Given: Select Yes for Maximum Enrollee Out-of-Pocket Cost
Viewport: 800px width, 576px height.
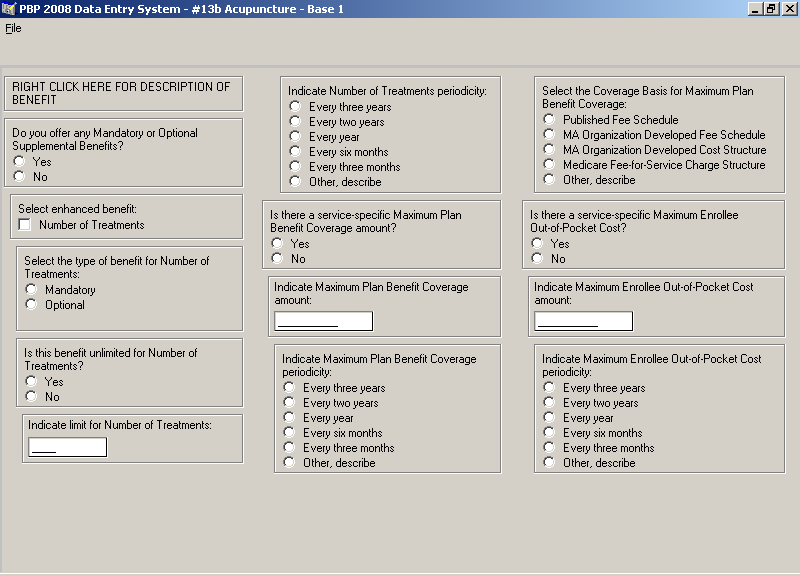Looking at the screenshot, I should pos(537,243).
